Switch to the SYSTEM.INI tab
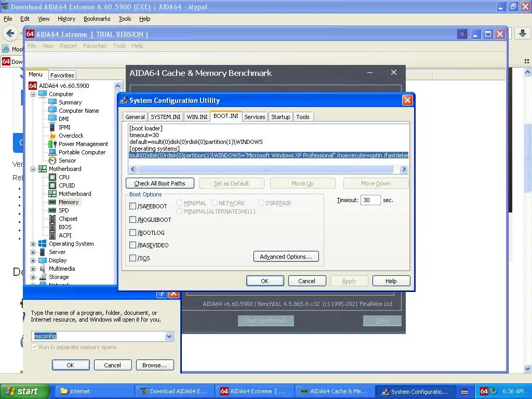 [x=166, y=117]
